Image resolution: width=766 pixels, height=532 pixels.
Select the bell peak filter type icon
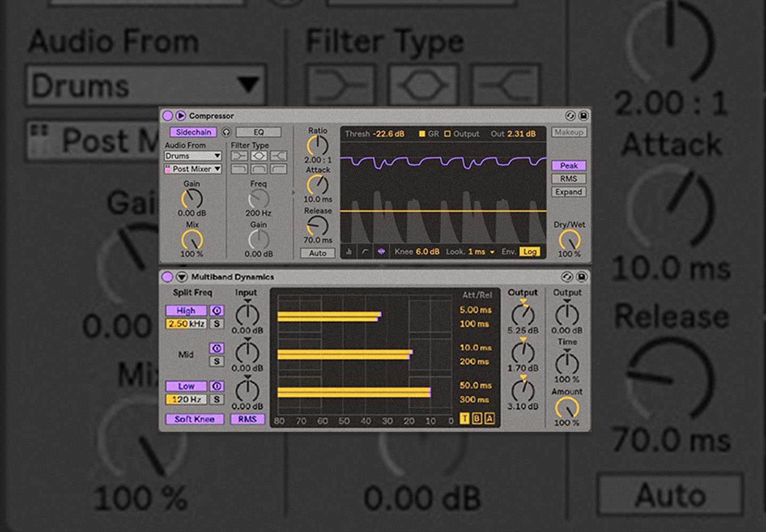pos(259,156)
